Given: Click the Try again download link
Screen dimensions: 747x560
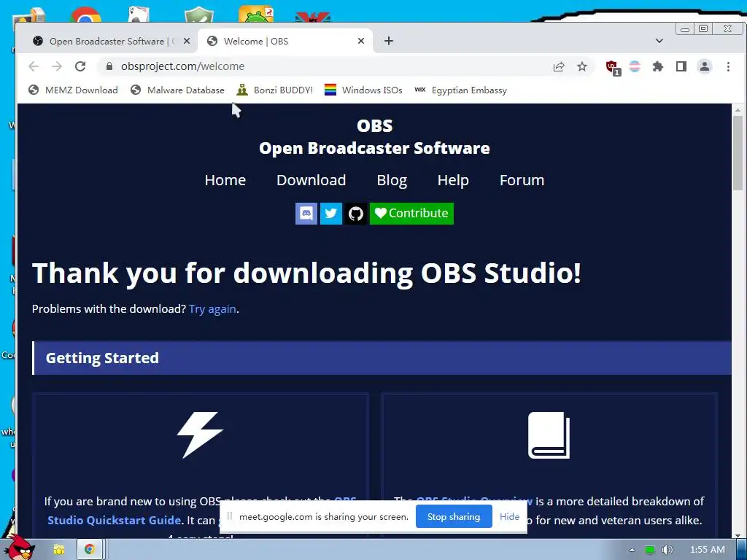Looking at the screenshot, I should (212, 309).
